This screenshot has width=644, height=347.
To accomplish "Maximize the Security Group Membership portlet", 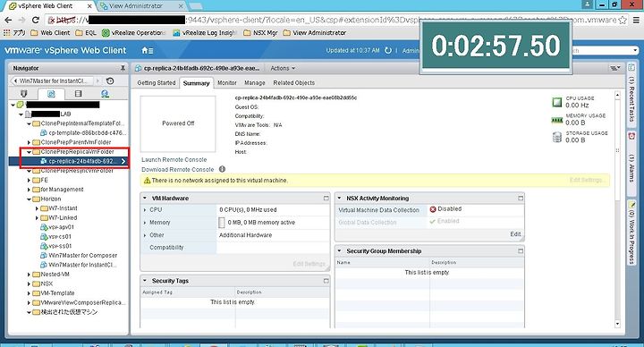I will click(x=521, y=251).
